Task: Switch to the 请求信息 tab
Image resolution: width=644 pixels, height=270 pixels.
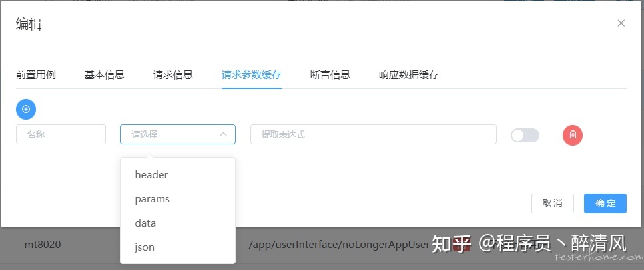Action: tap(173, 75)
